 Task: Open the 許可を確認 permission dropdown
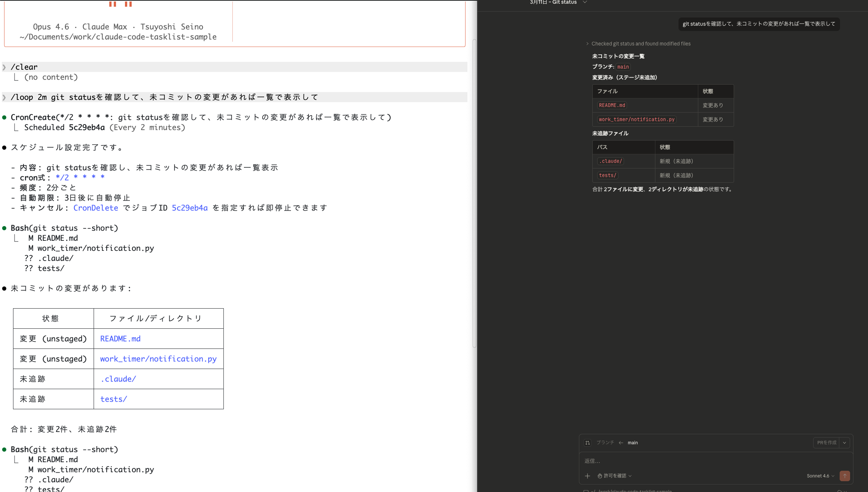click(615, 476)
